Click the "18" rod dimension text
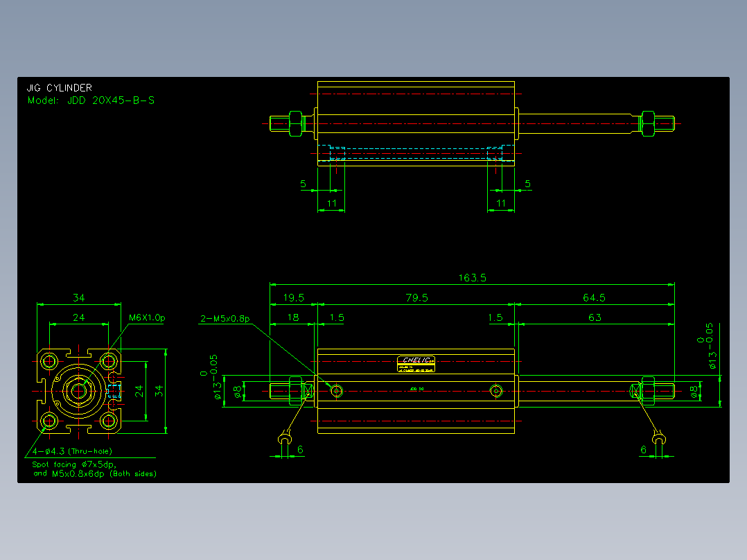This screenshot has height=560, width=747. click(293, 317)
